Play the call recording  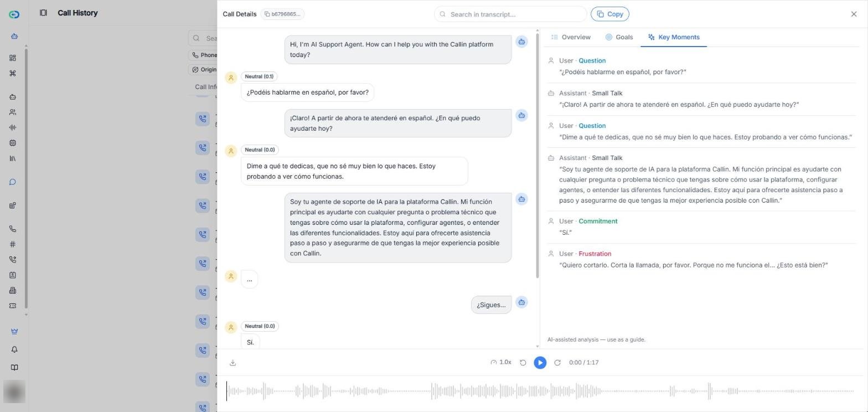[540, 362]
